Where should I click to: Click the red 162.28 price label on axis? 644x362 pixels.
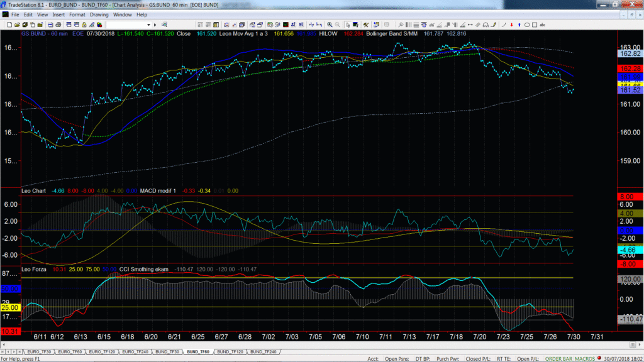(x=630, y=69)
